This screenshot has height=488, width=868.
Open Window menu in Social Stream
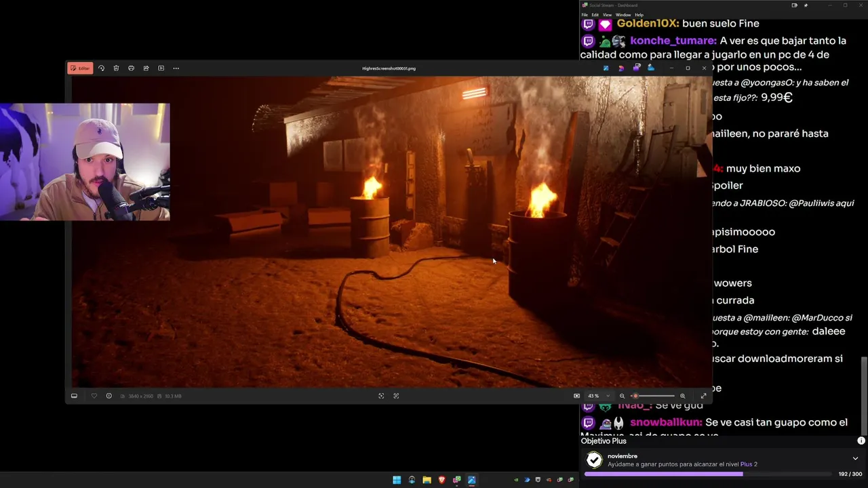pos(623,15)
